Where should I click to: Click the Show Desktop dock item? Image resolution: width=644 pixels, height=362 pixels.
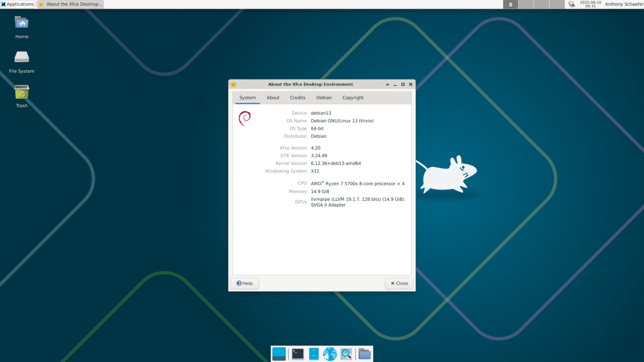pyautogui.click(x=279, y=354)
